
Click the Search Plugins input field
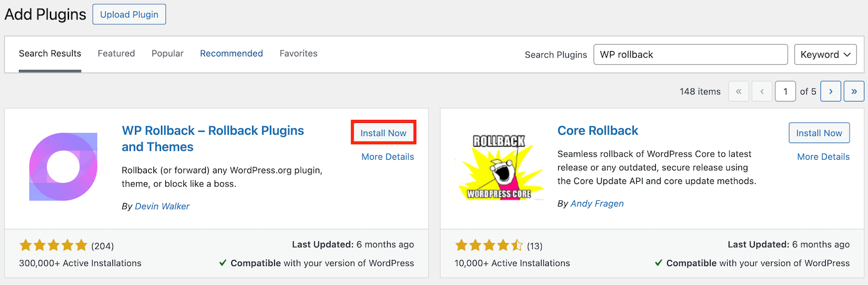point(690,54)
